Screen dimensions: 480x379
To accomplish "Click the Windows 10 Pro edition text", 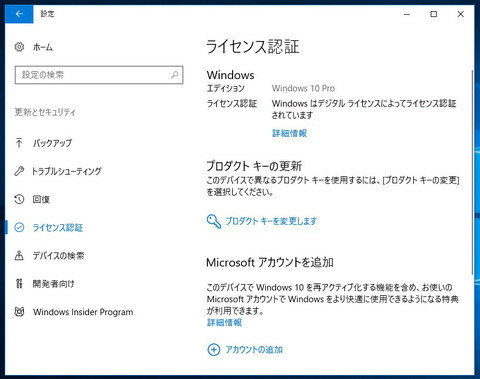I will pyautogui.click(x=303, y=88).
